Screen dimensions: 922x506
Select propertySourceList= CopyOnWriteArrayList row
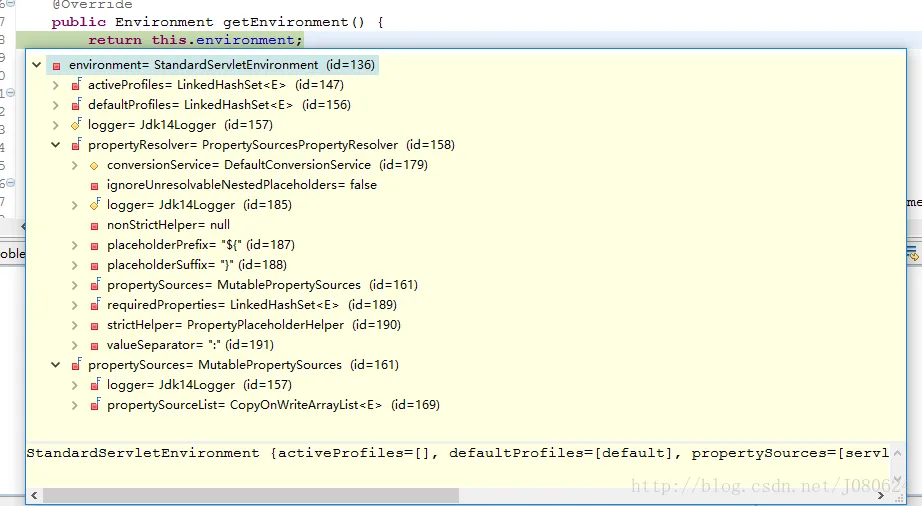pos(273,404)
